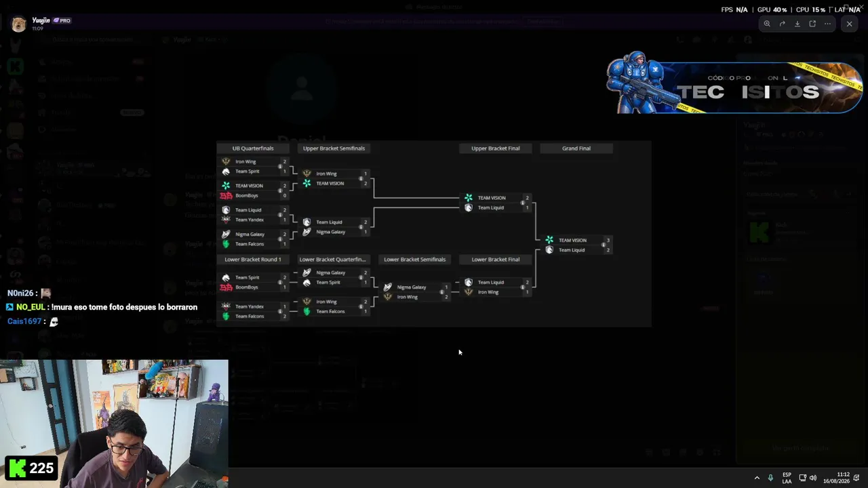The image size is (868, 488).
Task: Open info for Lower Bracket Final Team Liquid vs Iron Wing
Action: (522, 287)
